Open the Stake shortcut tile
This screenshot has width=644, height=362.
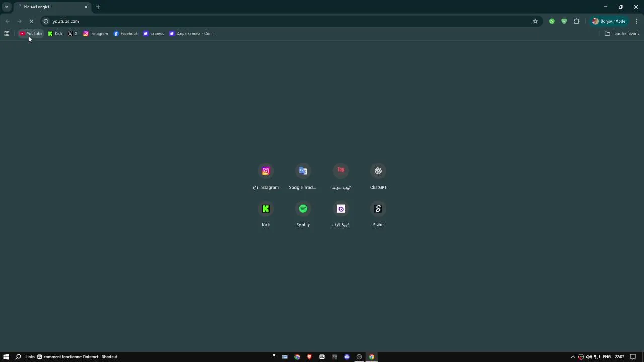[378, 215]
